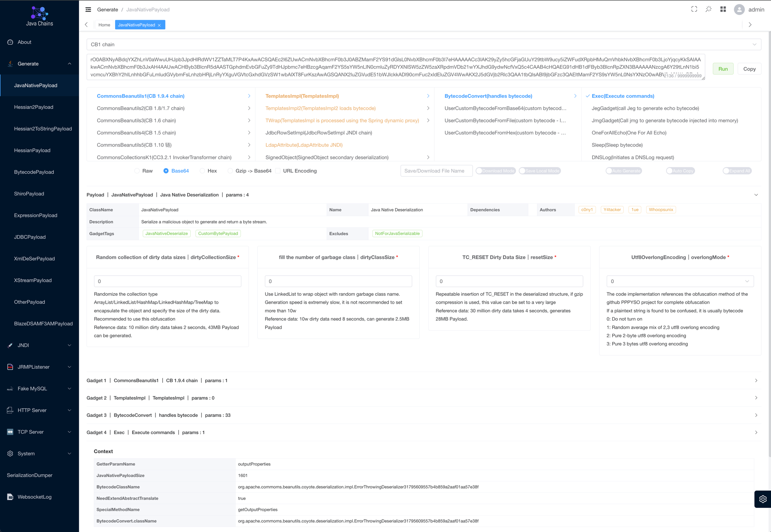
Task: Open WebsocketLog from sidebar
Action: point(35,497)
